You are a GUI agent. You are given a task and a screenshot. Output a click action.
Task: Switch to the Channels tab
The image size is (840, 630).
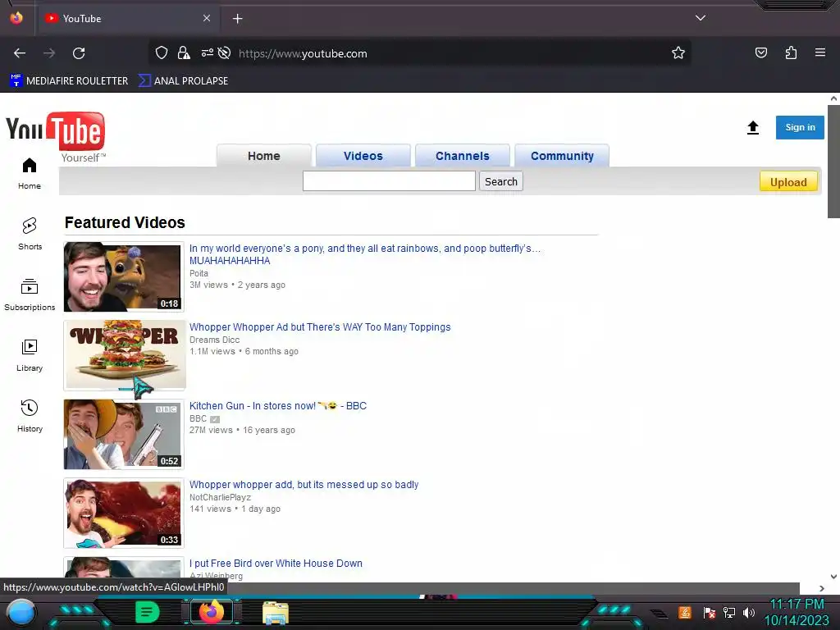click(463, 156)
